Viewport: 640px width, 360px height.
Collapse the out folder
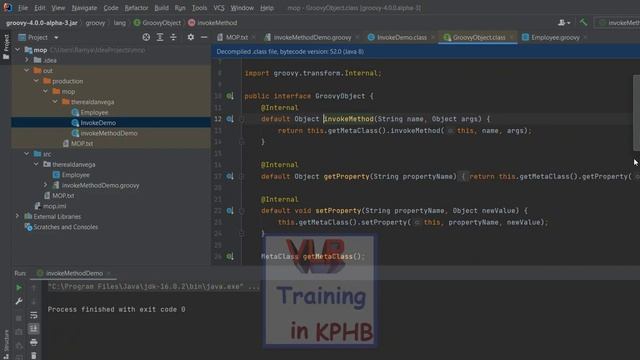[27, 71]
